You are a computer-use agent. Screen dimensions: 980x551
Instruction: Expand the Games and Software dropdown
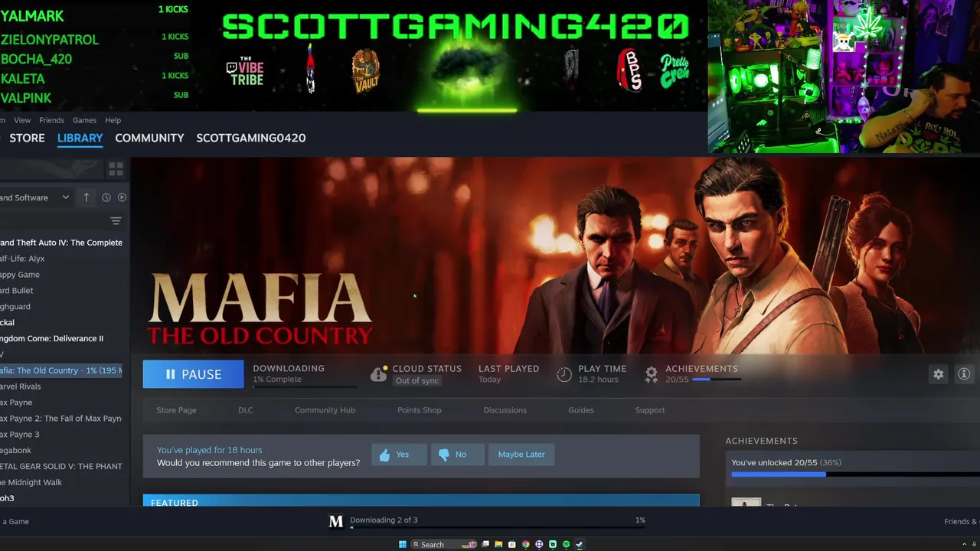pyautogui.click(x=35, y=197)
